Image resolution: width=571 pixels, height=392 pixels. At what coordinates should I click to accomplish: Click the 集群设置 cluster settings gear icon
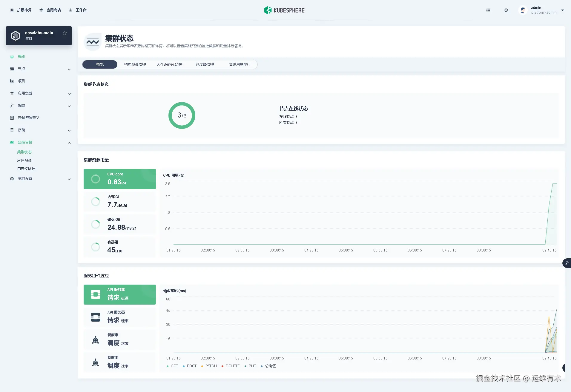(x=12, y=178)
